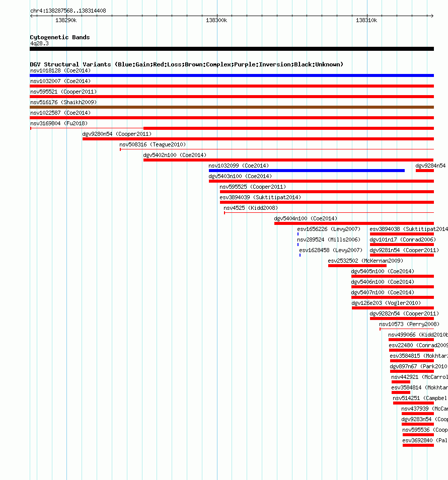This screenshot has width=448, height=480.
Task: Click the chr4:138287568..138314408 coordinates label
Action: 68,11
